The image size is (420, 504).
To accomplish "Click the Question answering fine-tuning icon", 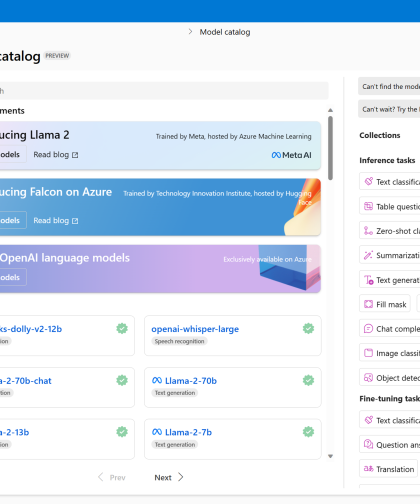I will 368,444.
